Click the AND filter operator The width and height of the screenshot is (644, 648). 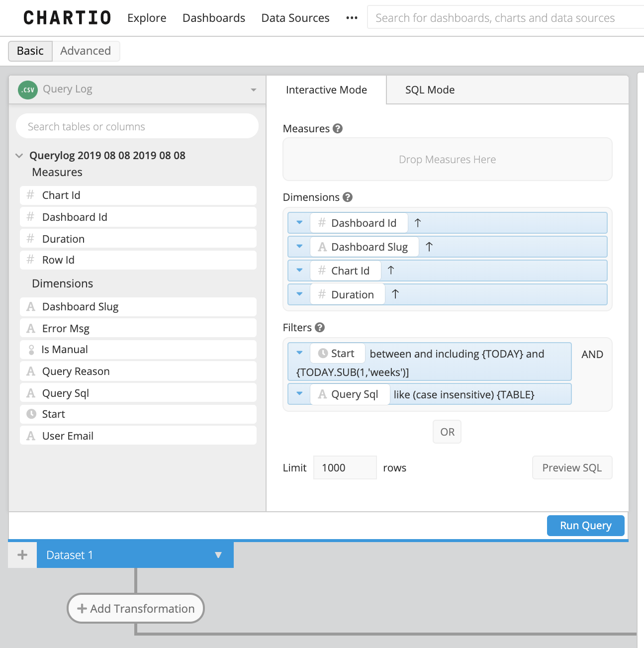[x=592, y=354]
